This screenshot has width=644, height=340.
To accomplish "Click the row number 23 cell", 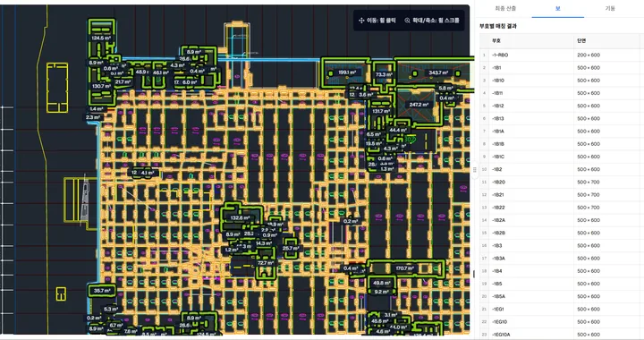I will 484,335.
